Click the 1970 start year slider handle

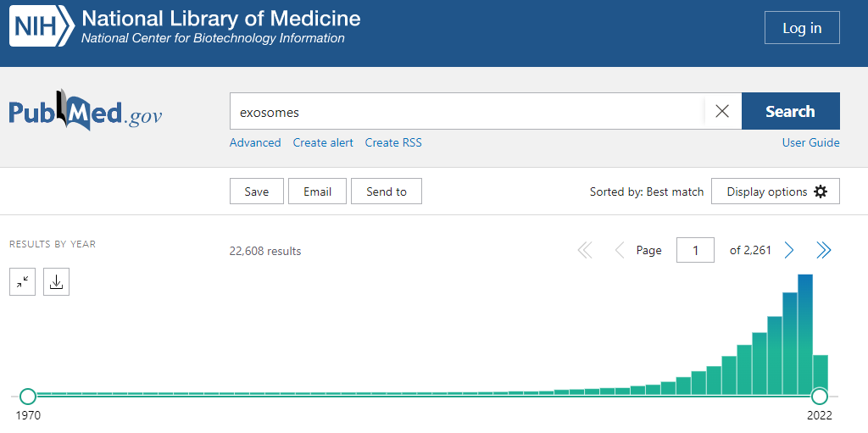click(x=28, y=396)
